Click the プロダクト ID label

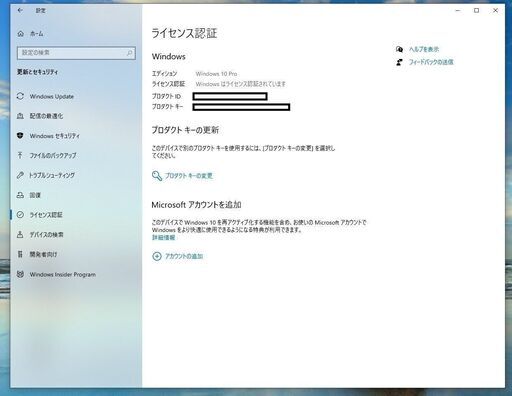[x=166, y=96]
